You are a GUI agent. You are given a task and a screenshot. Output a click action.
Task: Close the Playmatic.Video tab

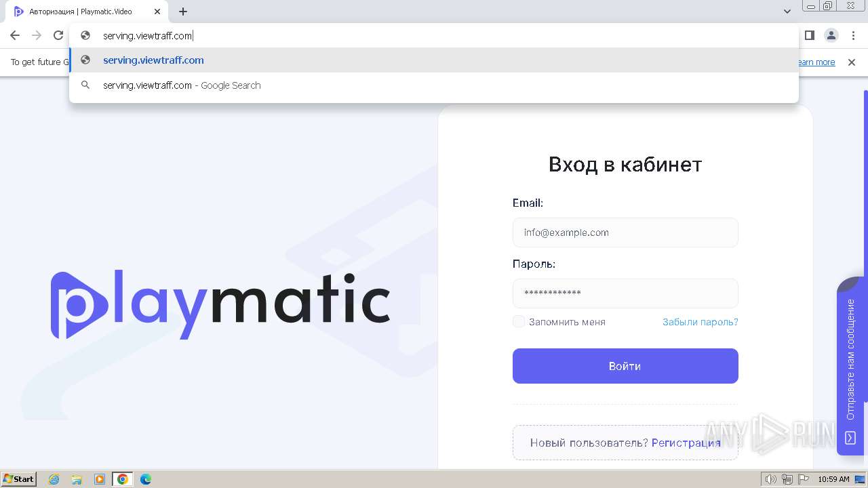click(157, 12)
